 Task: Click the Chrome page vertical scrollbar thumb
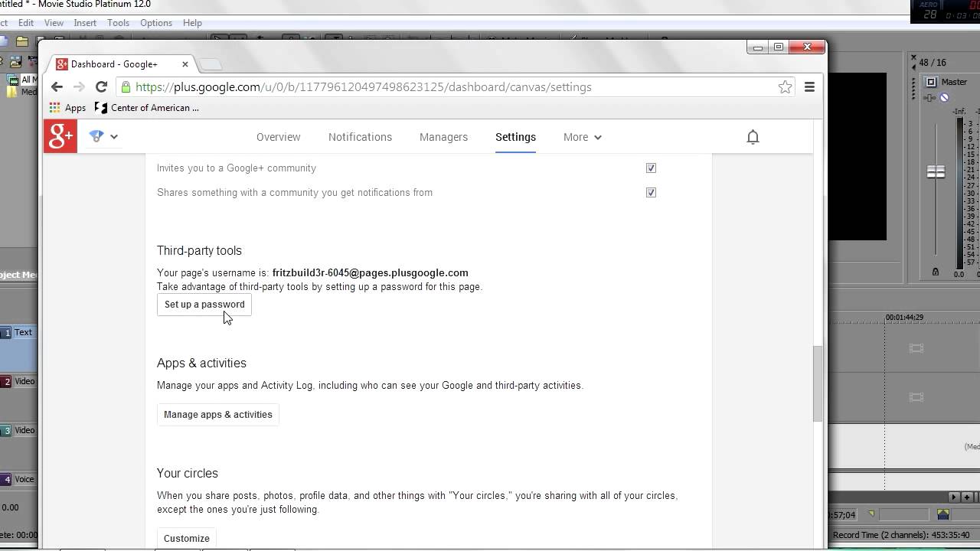click(817, 383)
